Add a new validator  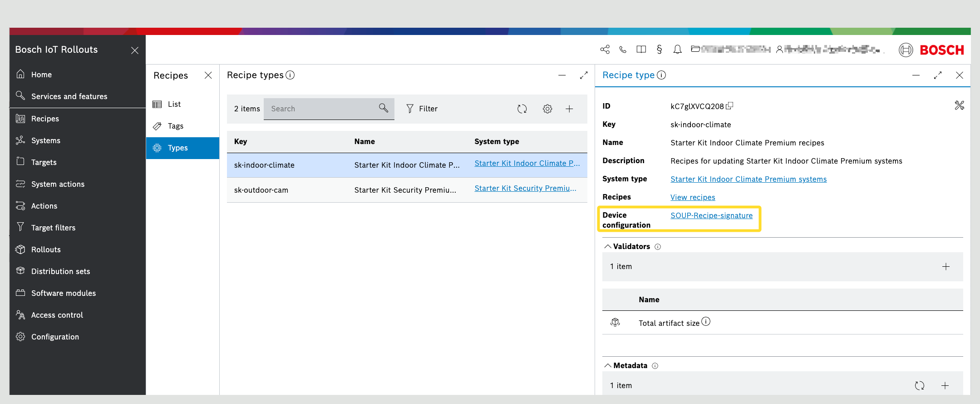click(x=946, y=267)
